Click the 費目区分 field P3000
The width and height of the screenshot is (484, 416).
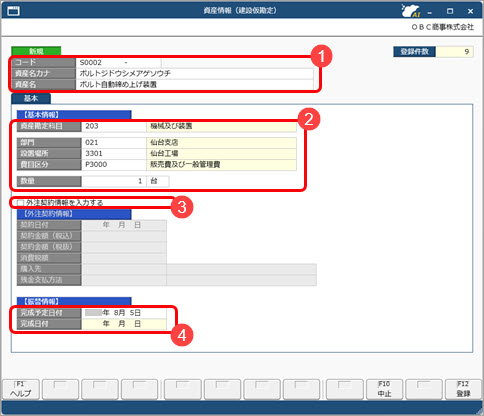[114, 165]
